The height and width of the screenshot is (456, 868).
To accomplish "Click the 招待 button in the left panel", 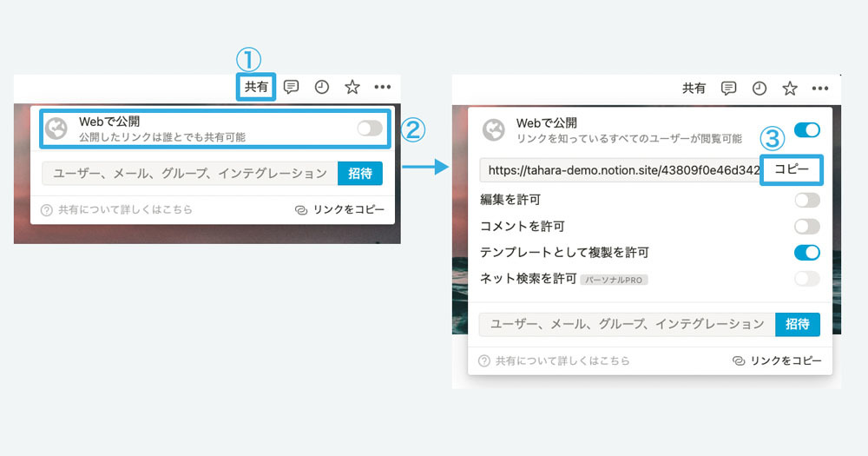I will click(x=360, y=174).
